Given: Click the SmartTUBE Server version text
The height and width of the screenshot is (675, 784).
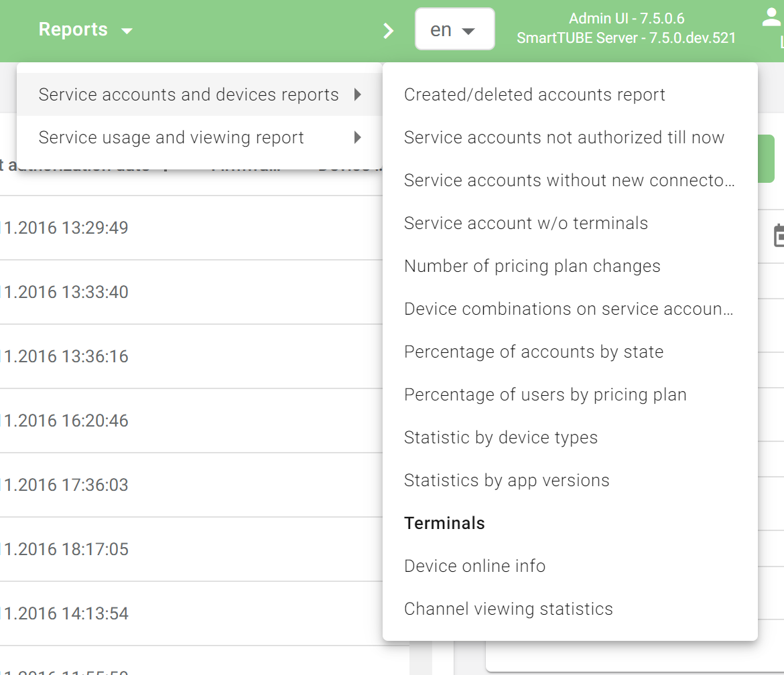Looking at the screenshot, I should [x=627, y=38].
